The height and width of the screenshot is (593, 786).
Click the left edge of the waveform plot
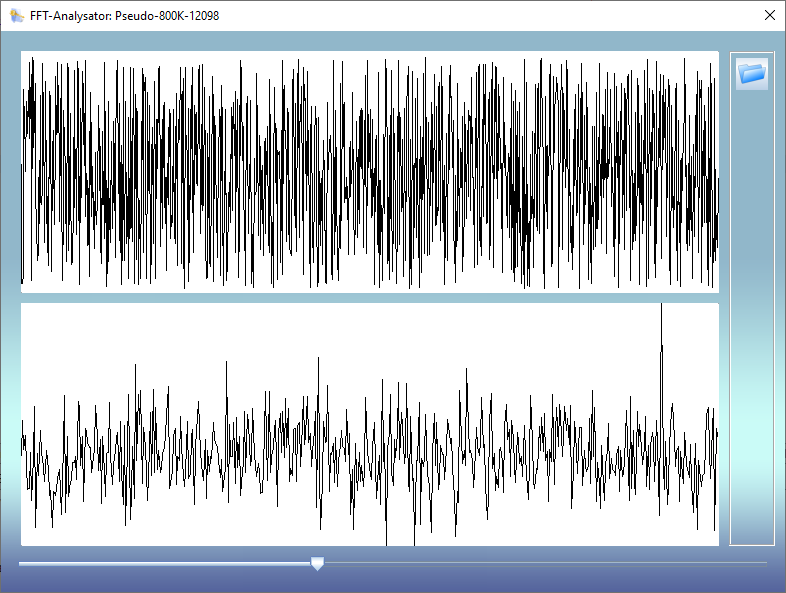click(25, 172)
